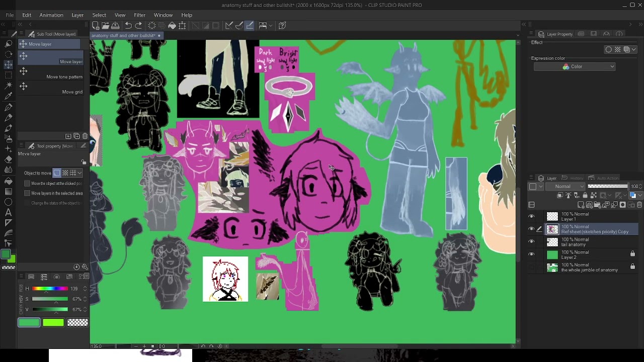Select the Pen tool
The width and height of the screenshot is (644, 362).
click(9, 107)
